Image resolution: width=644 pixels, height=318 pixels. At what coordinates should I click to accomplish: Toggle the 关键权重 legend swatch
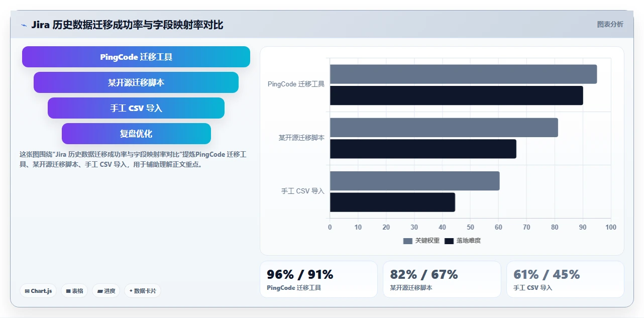(407, 241)
